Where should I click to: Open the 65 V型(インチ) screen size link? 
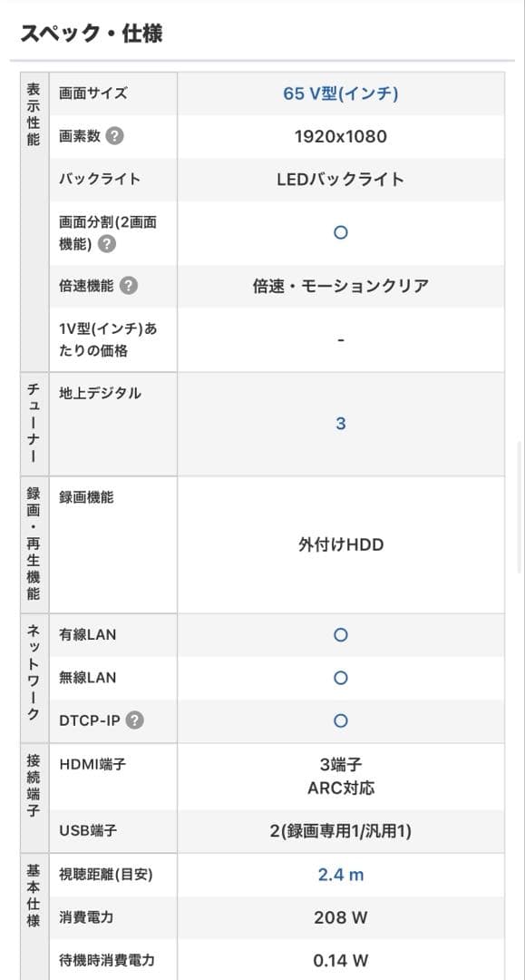(x=339, y=93)
